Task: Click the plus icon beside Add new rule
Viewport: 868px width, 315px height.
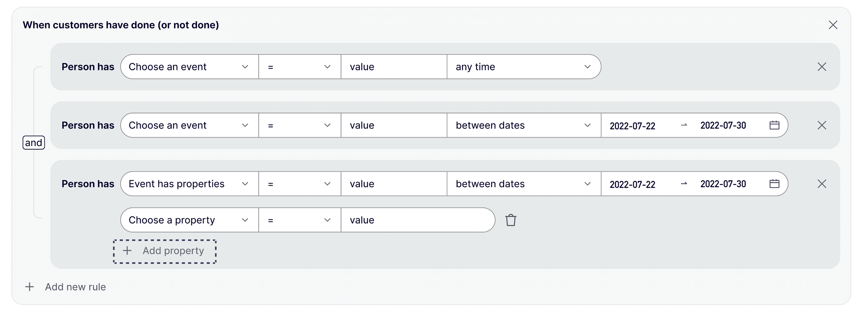Action: pos(30,287)
